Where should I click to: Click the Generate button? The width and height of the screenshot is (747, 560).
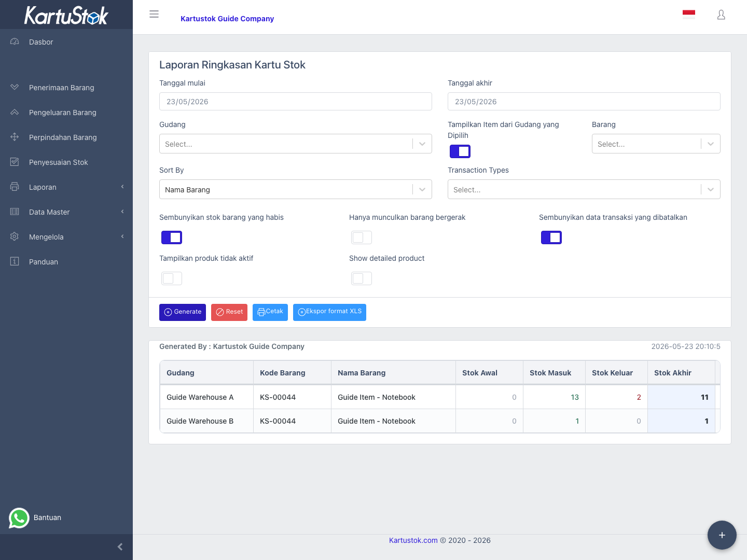tap(183, 312)
